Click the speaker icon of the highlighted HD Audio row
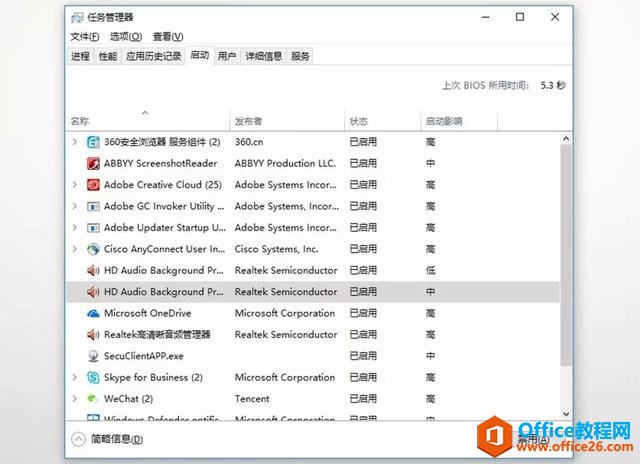The width and height of the screenshot is (640, 464). [93, 292]
